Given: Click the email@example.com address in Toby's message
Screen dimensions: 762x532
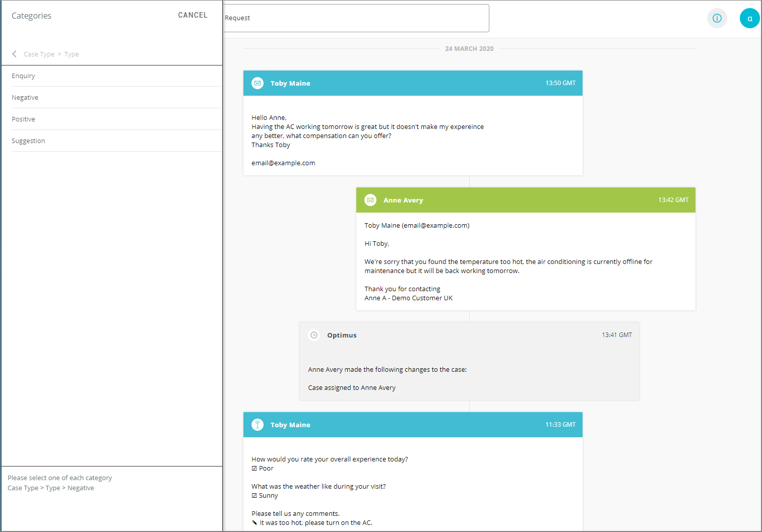Looking at the screenshot, I should [283, 163].
